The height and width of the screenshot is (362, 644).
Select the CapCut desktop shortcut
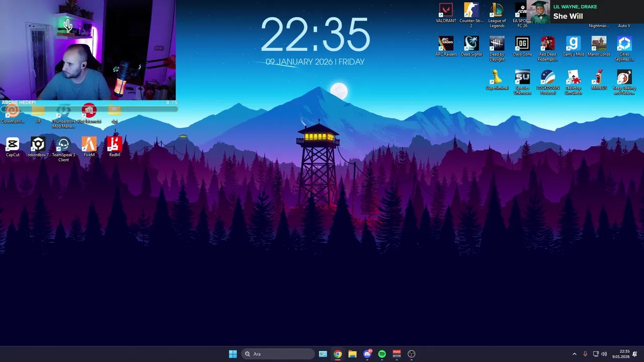13,147
